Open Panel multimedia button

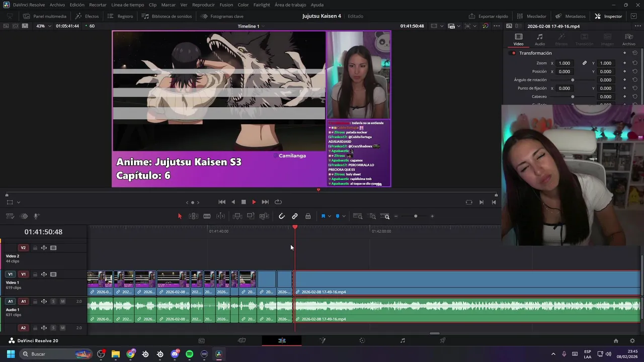[44, 16]
